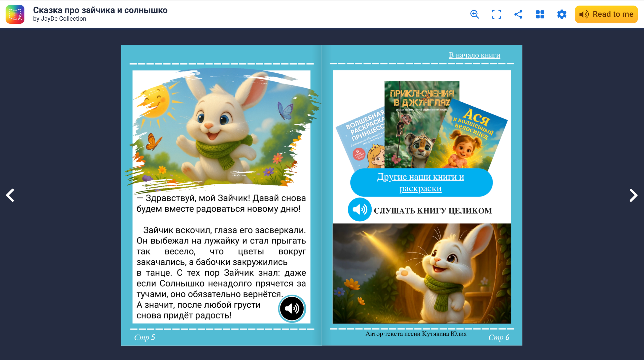Enter fullscreen mode
644x360 pixels.
click(496, 14)
